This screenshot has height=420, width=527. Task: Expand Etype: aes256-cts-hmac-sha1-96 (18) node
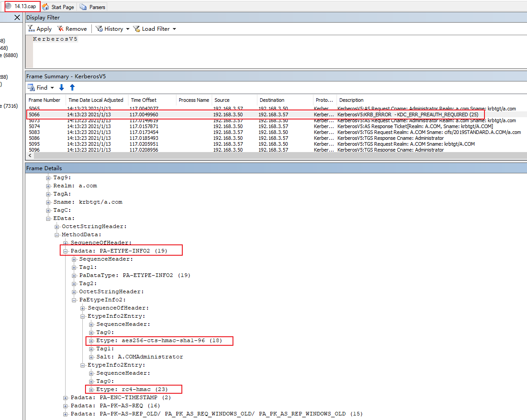(91, 341)
